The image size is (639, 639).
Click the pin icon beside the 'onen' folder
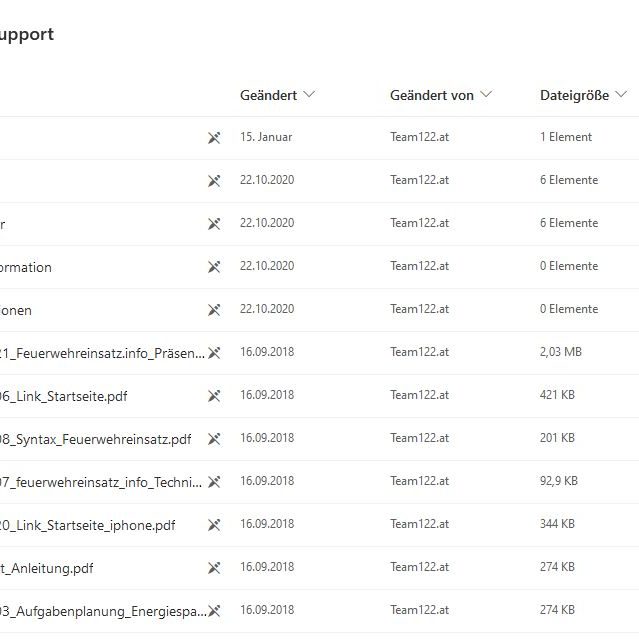coord(214,310)
